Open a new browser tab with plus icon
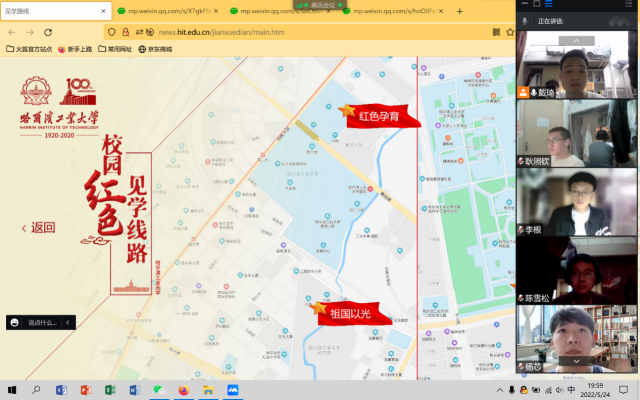The height and width of the screenshot is (400, 640). click(458, 11)
